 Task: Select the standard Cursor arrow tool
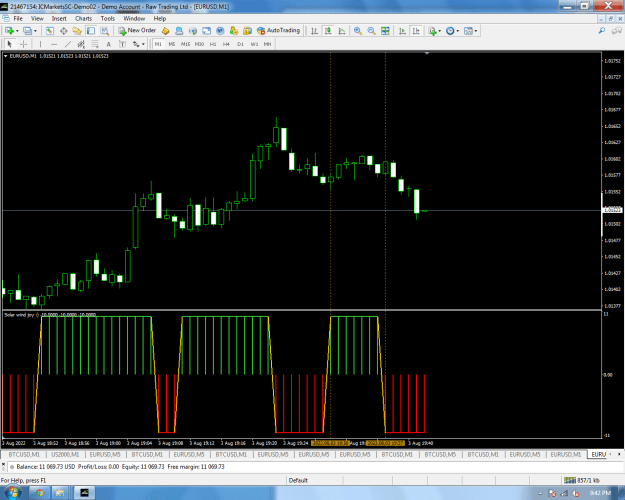(10, 44)
